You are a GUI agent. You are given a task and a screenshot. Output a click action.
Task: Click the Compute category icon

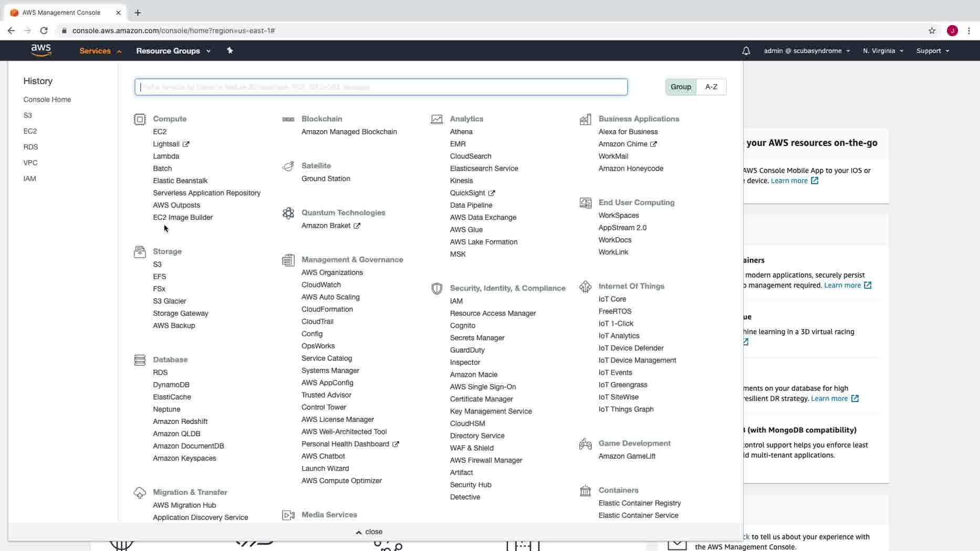pyautogui.click(x=140, y=119)
